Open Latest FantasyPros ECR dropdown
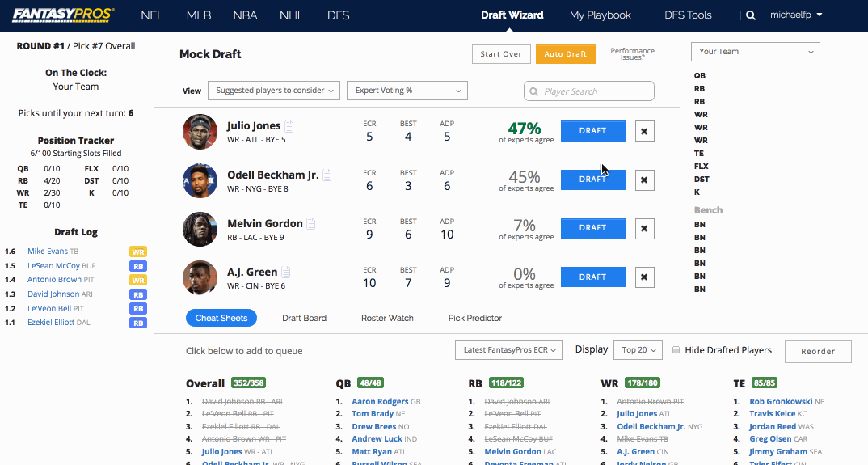The width and height of the screenshot is (868, 465). pos(508,349)
